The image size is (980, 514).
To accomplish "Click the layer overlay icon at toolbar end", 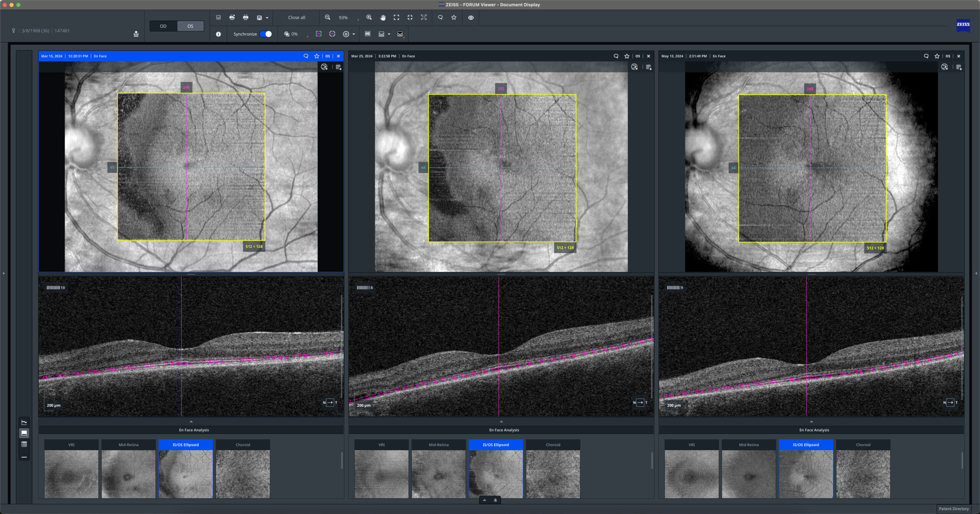I will (x=400, y=34).
